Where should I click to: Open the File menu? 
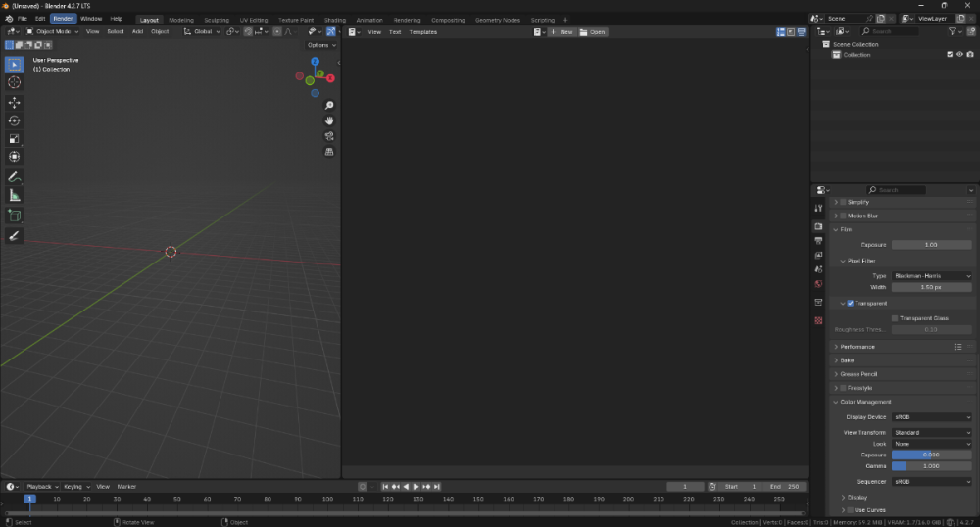[x=22, y=19]
